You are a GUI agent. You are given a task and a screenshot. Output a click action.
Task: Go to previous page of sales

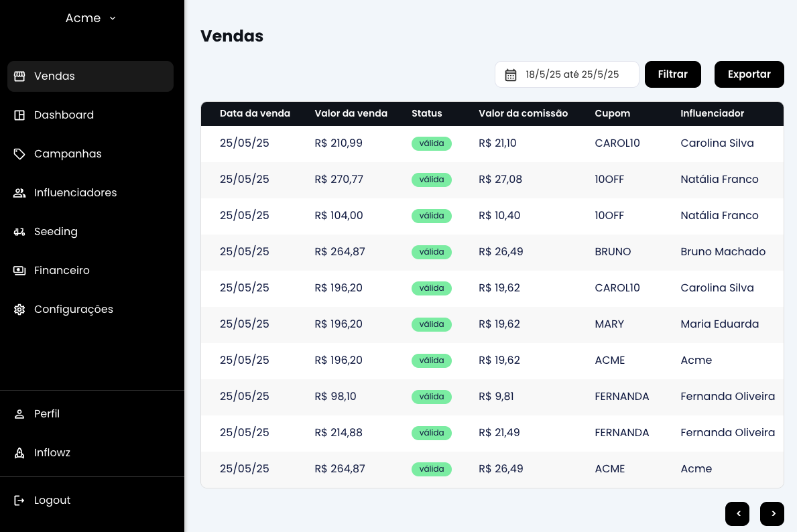(737, 514)
